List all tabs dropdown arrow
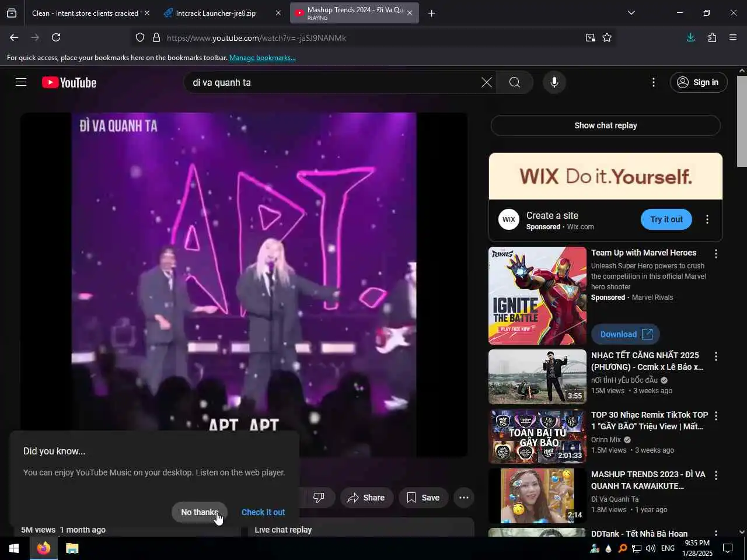The image size is (747, 560). pyautogui.click(x=631, y=13)
